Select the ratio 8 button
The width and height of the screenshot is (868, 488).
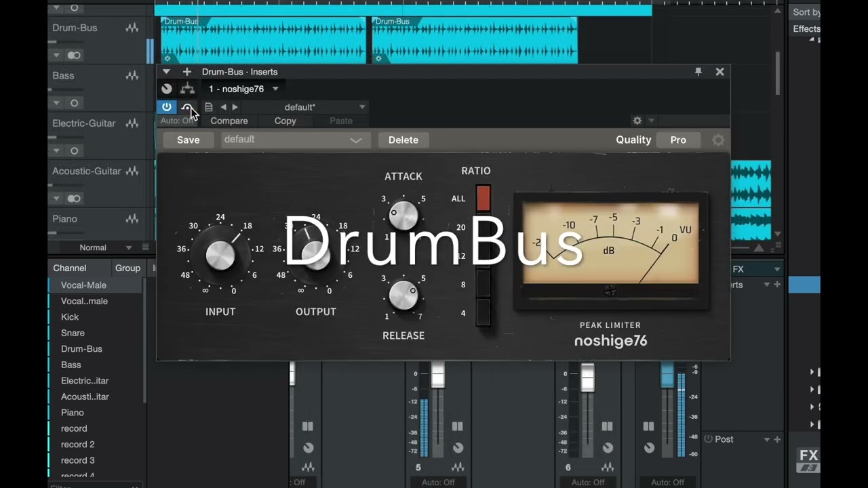click(x=483, y=285)
